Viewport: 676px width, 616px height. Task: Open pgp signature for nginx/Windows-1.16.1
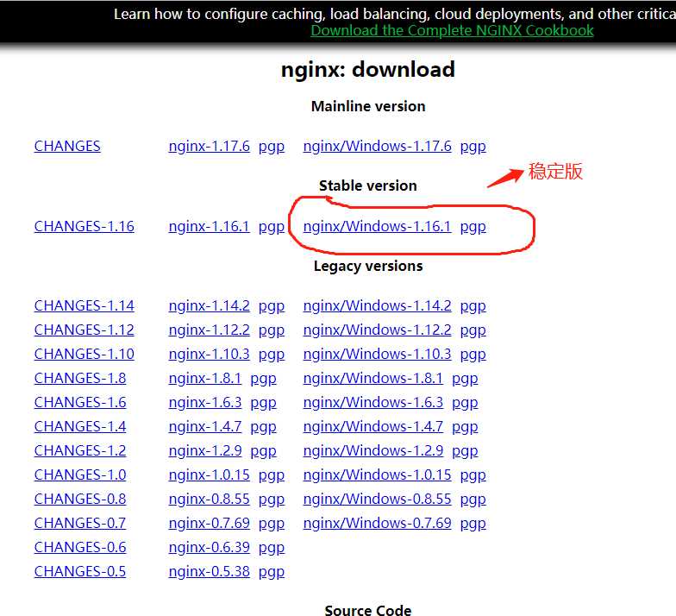coord(473,227)
